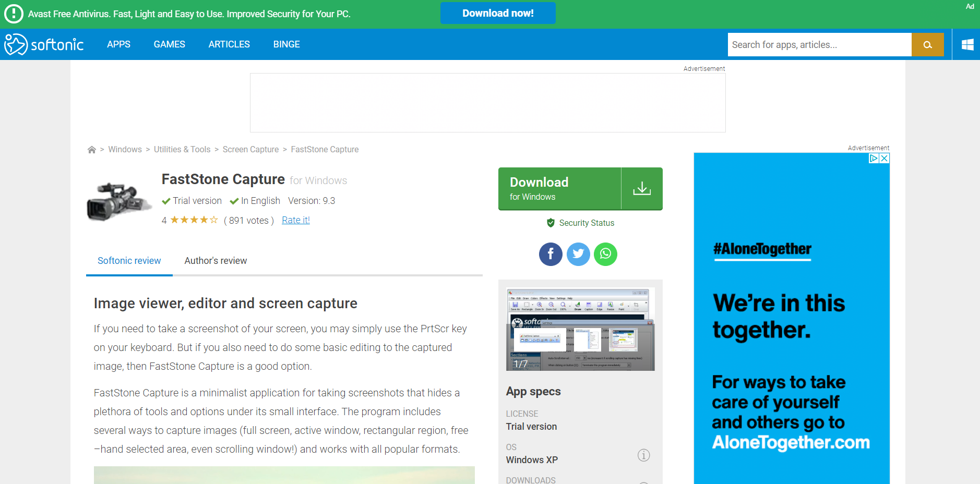Click the 'DOWNLOADS' spec label
980x484 pixels.
pyautogui.click(x=531, y=480)
